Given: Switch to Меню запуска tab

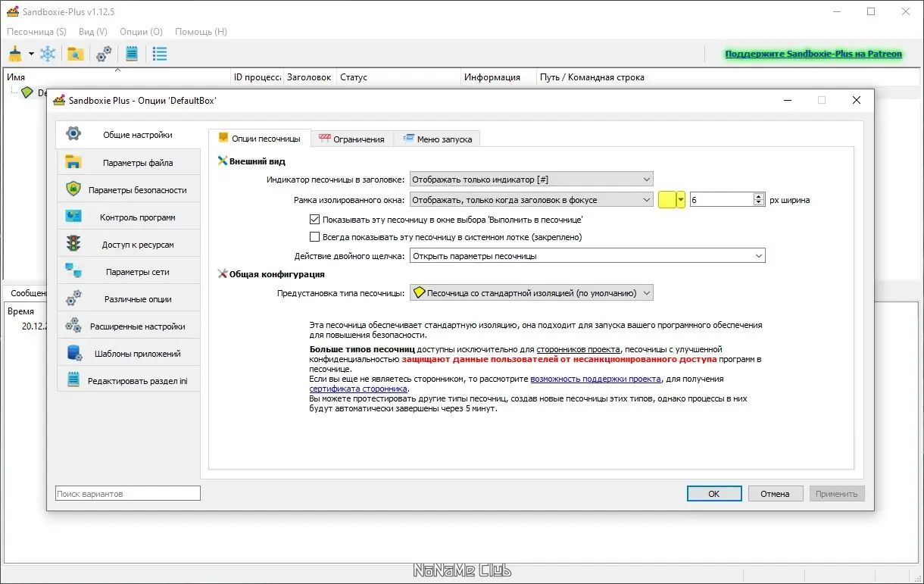Looking at the screenshot, I should [437, 139].
